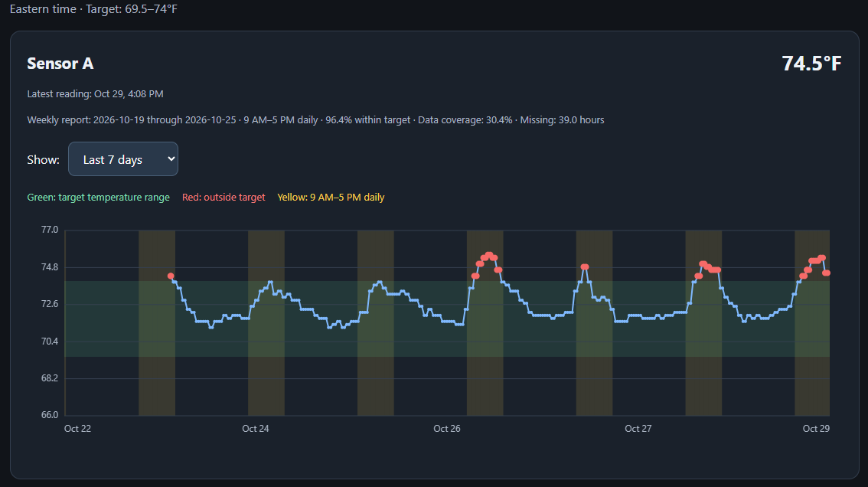The width and height of the screenshot is (868, 487).
Task: Click the "Eastern time · Target: 69.5–74°F" header
Action: pyautogui.click(x=93, y=9)
